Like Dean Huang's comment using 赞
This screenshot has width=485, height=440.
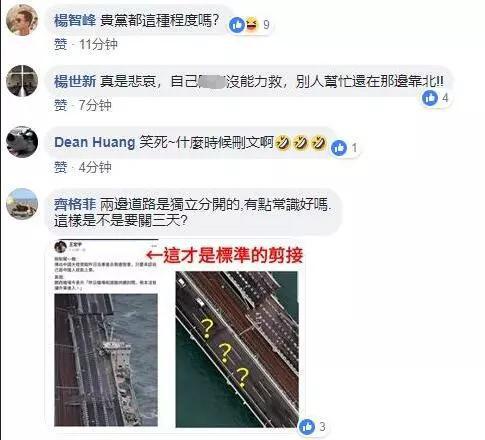pos(61,167)
